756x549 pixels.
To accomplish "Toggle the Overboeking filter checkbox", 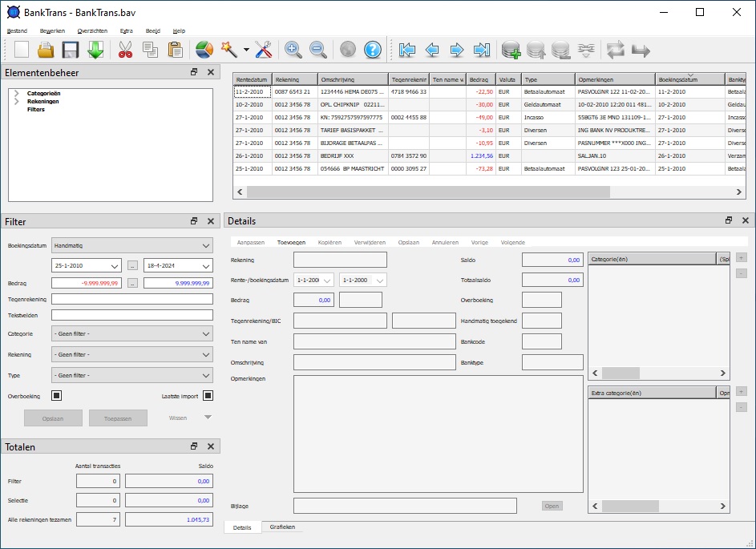I will tap(57, 395).
